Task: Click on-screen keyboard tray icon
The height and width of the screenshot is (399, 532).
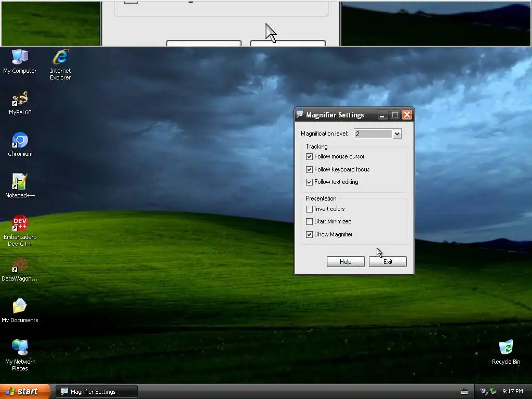Action: click(464, 392)
